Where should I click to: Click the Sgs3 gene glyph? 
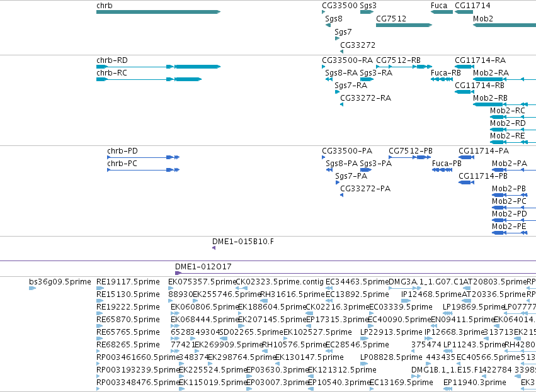pos(367,12)
